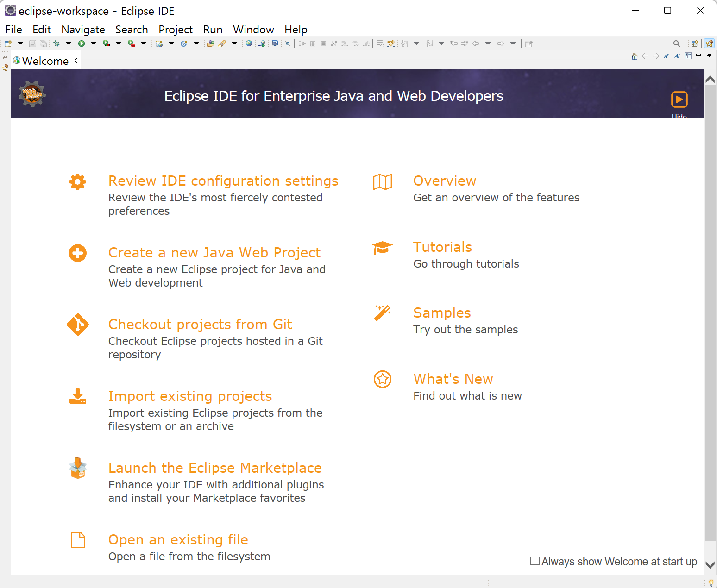Expand the Next Annotation dropdown arrow
The image size is (717, 588).
point(416,44)
